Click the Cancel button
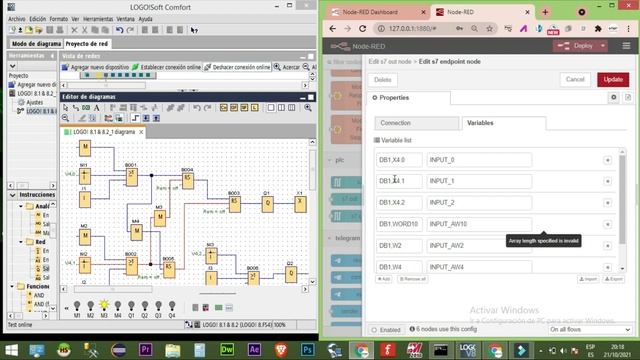640x360 pixels. [x=575, y=80]
